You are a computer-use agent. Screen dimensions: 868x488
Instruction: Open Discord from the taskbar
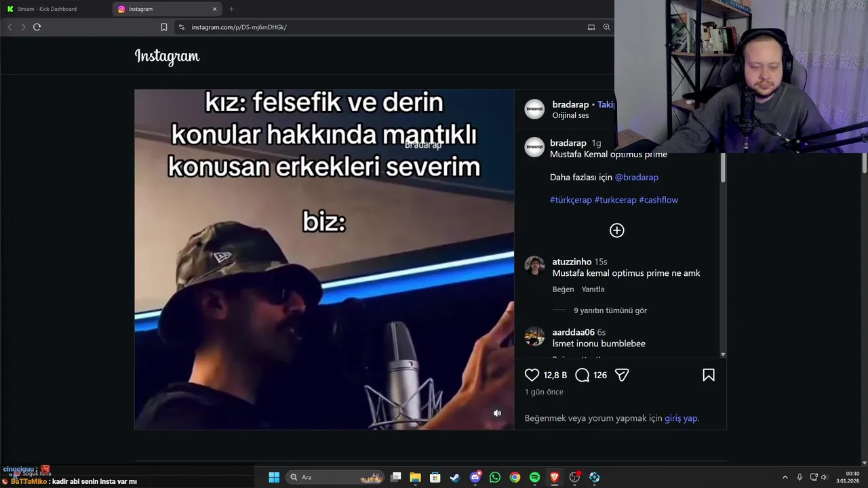tap(475, 477)
